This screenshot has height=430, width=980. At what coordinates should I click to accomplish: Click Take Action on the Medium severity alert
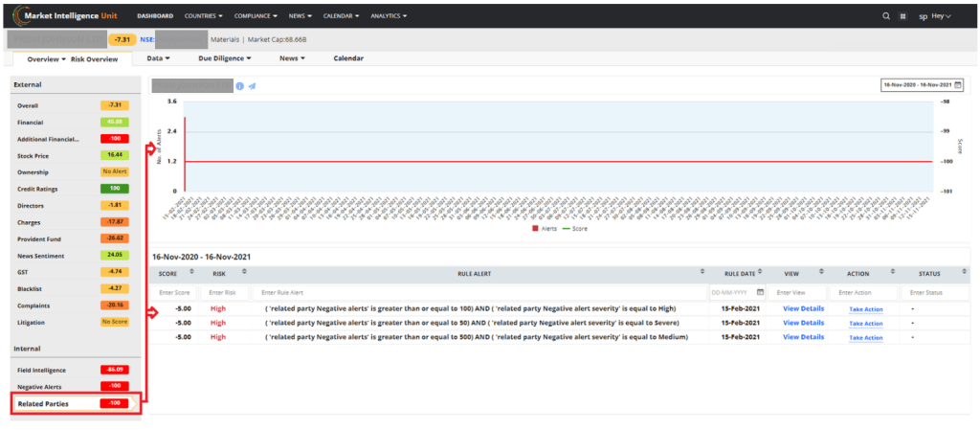865,337
